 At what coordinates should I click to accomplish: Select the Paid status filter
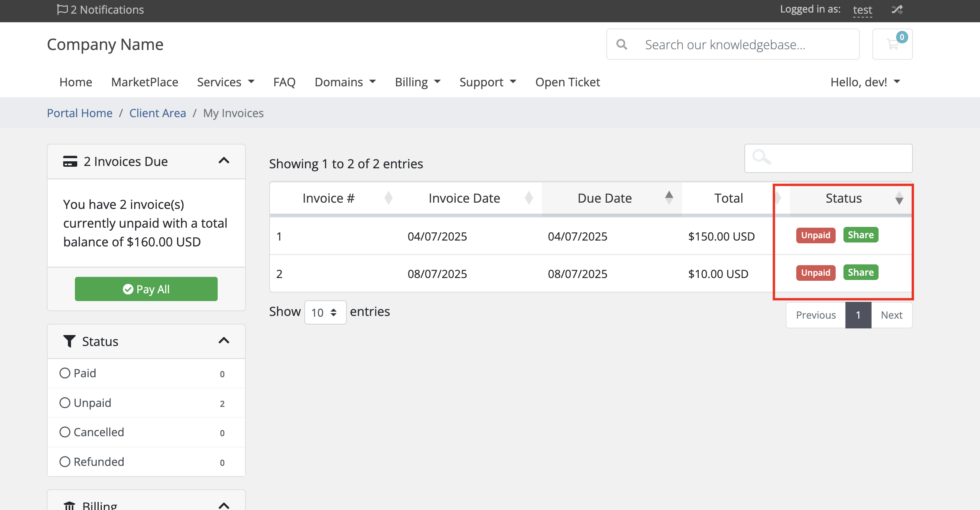click(x=65, y=373)
